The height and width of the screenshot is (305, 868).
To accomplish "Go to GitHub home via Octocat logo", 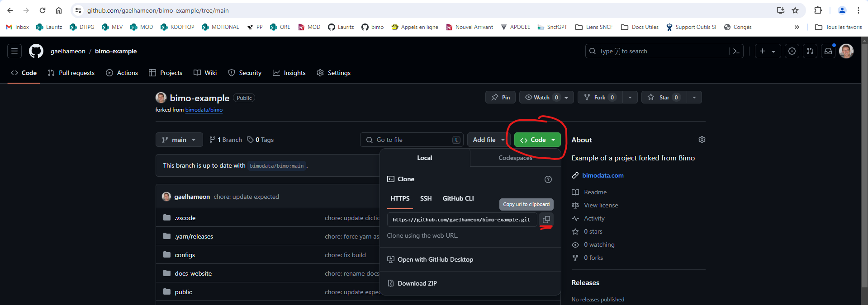I will [36, 51].
